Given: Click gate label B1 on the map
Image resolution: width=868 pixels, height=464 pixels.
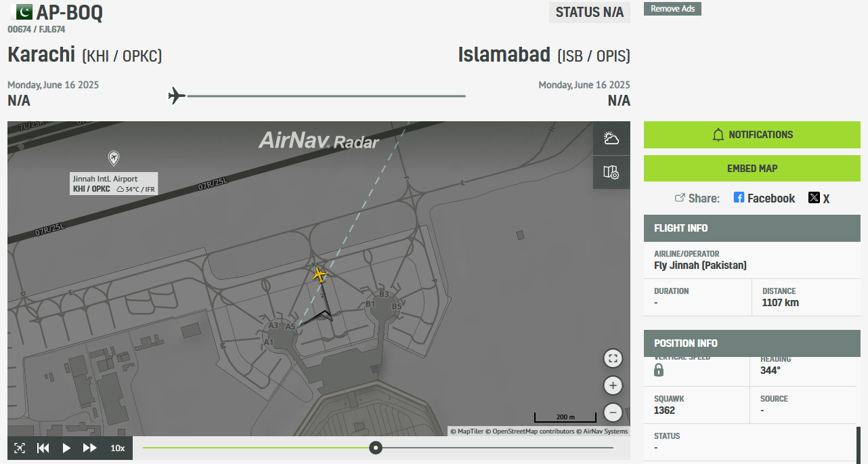Looking at the screenshot, I should coord(370,304).
